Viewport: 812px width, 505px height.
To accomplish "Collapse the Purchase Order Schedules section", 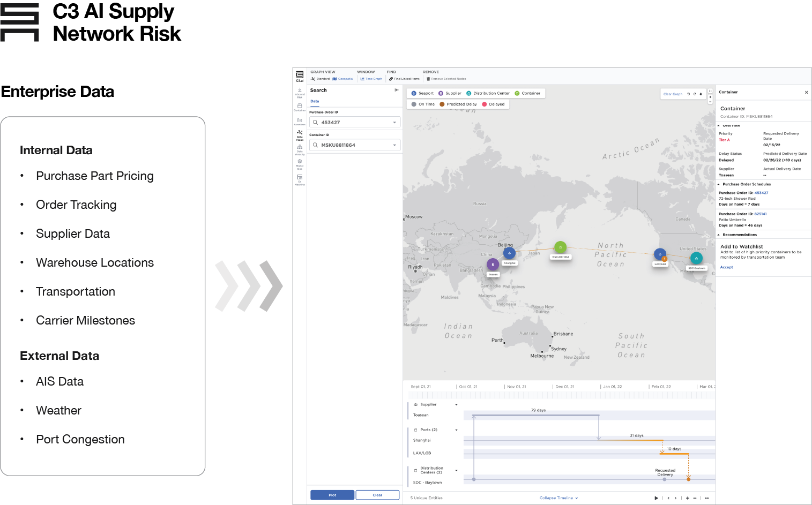I will [719, 184].
